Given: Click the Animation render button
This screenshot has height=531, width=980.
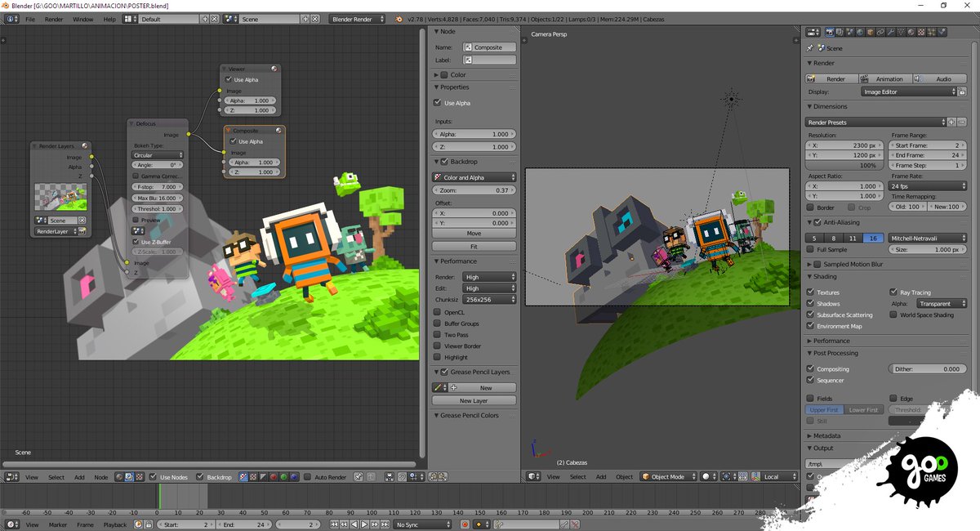Looking at the screenshot, I should pos(885,78).
